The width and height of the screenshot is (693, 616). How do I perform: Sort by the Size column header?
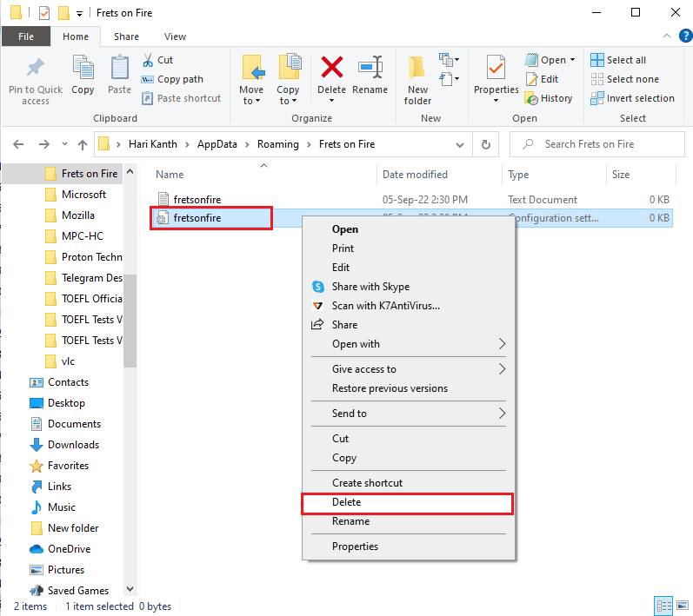click(x=642, y=175)
